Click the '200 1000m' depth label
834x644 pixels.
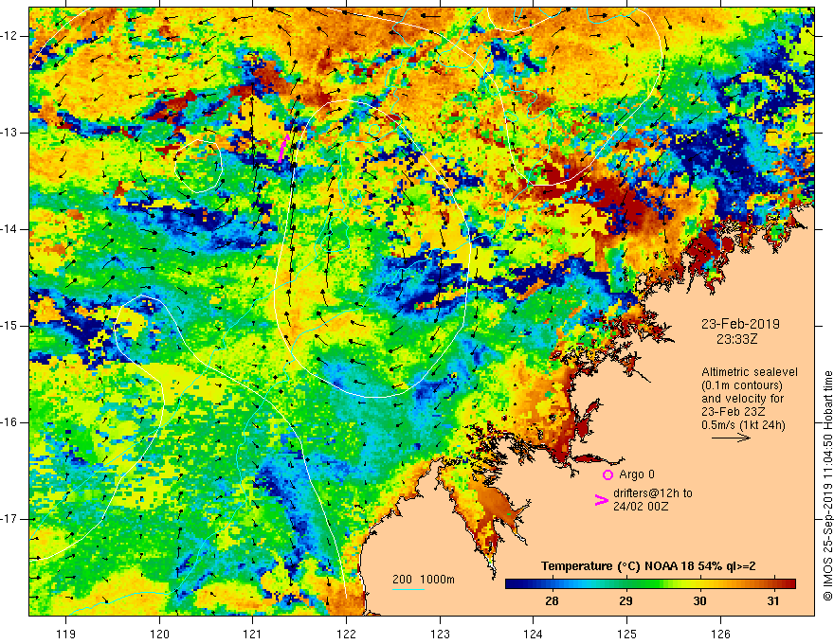[x=424, y=580]
